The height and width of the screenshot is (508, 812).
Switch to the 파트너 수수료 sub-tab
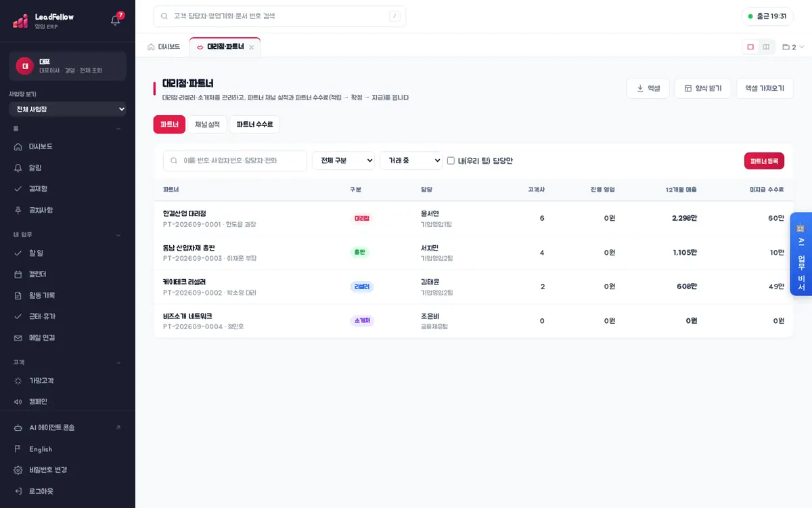(254, 125)
